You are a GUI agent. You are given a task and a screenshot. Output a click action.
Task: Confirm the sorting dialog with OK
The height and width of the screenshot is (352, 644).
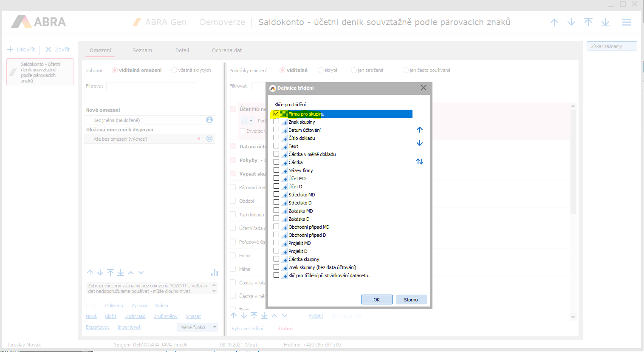point(377,300)
